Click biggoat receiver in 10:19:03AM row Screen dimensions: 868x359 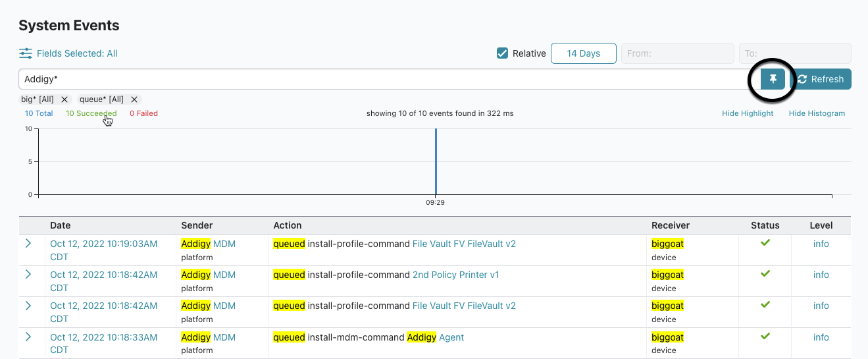[667, 244]
